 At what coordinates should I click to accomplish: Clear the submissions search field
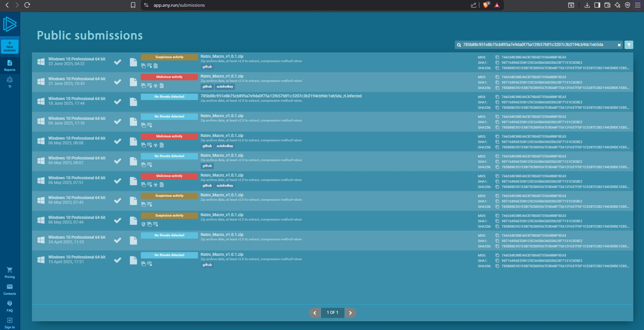(619, 45)
